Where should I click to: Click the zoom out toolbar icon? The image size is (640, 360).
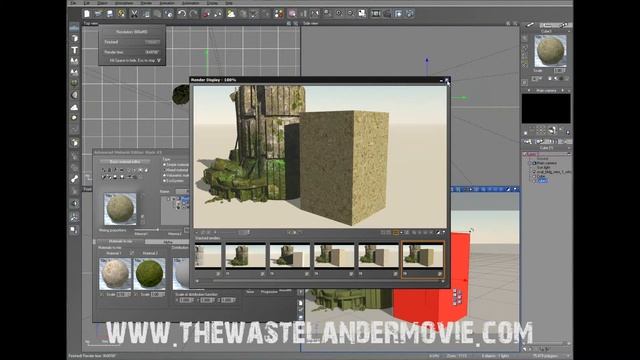click(351, 13)
